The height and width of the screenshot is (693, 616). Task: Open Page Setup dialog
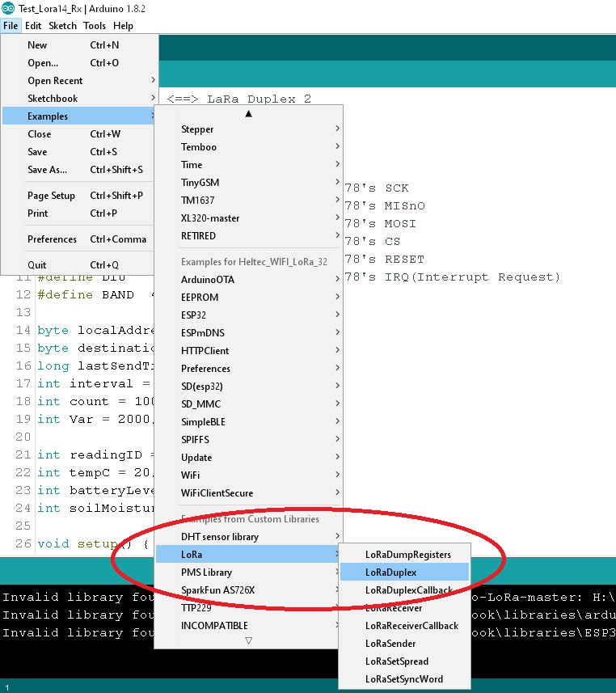pos(79,196)
